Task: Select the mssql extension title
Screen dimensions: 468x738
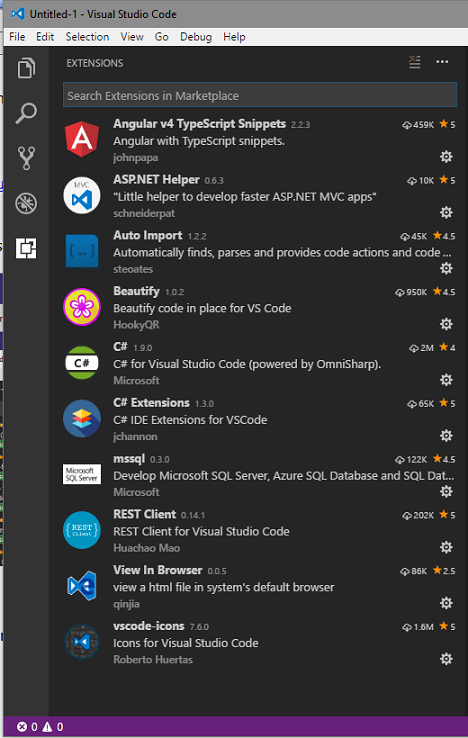Action: 129,458
